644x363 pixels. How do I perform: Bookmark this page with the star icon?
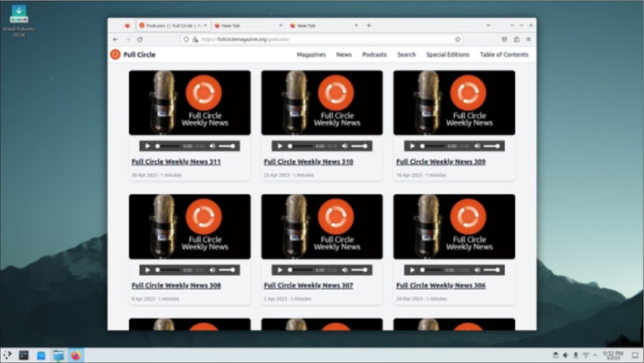click(458, 39)
